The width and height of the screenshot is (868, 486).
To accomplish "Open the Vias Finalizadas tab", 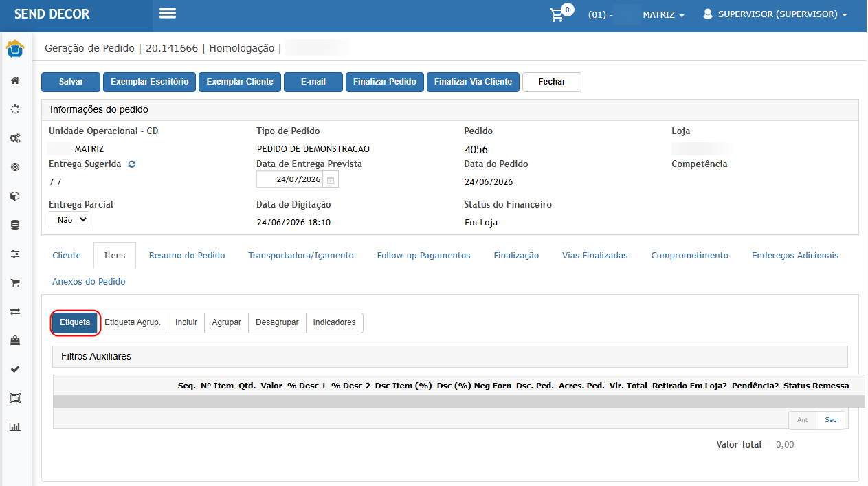I will (x=595, y=255).
